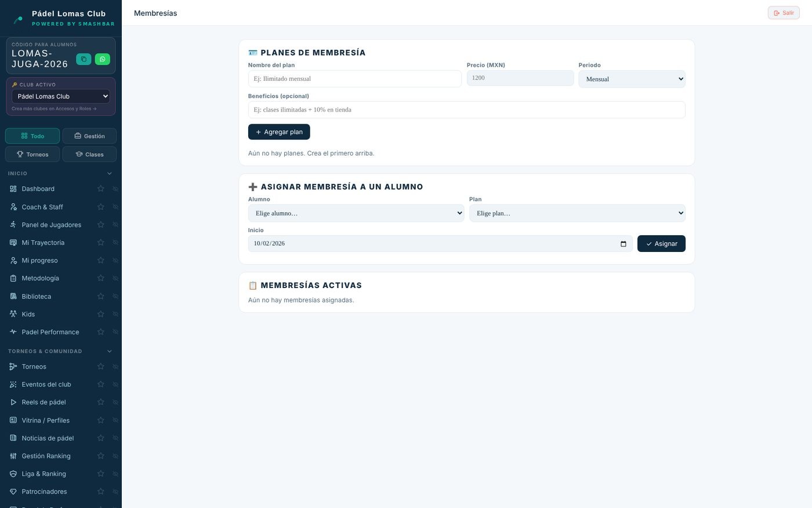Star the Metodología item
This screenshot has width=812, height=508.
pyautogui.click(x=101, y=278)
